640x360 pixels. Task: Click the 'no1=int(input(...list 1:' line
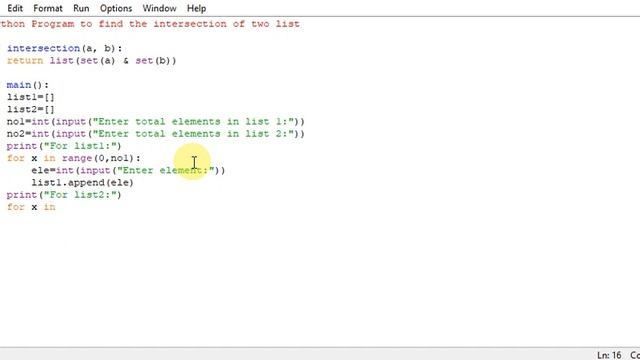(x=156, y=122)
